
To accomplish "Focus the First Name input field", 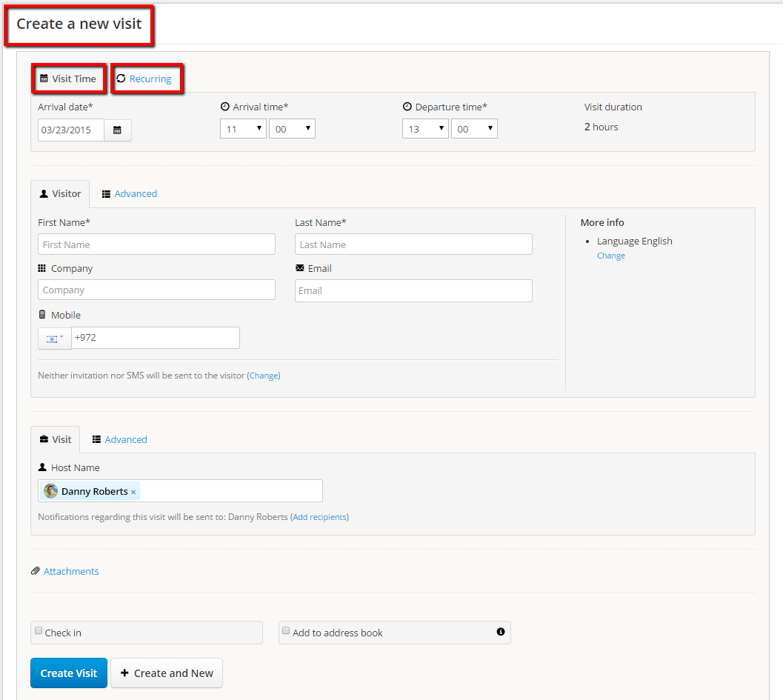I will [x=156, y=244].
